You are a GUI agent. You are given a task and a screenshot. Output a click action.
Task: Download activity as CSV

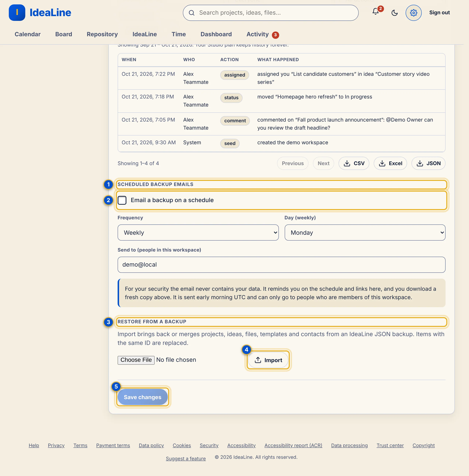pos(354,163)
